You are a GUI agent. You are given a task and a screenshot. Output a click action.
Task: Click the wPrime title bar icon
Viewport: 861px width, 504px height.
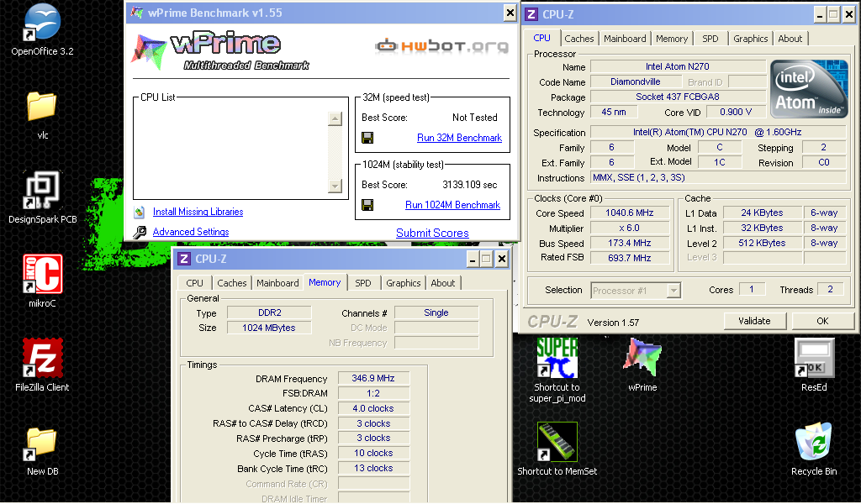(137, 12)
